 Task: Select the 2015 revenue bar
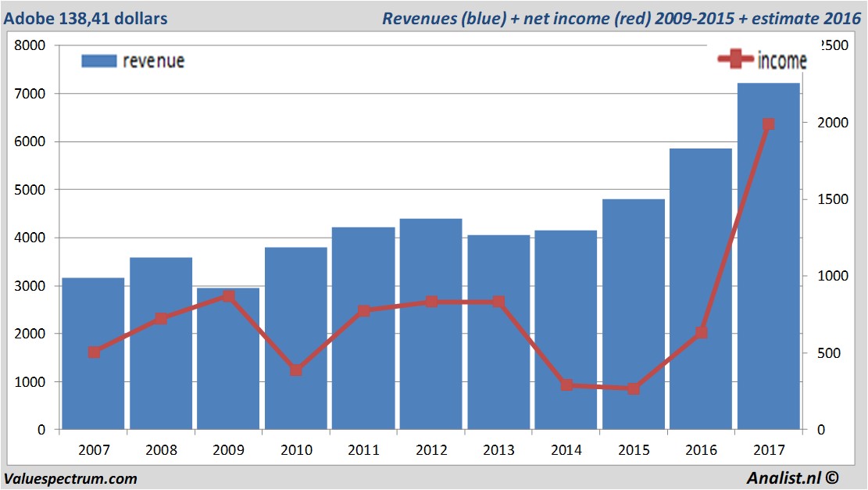point(634,314)
